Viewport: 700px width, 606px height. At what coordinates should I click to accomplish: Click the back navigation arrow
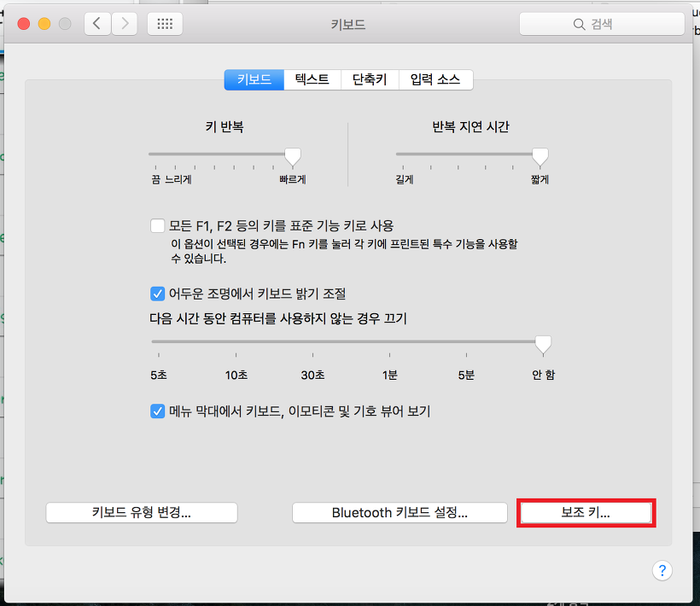[x=97, y=24]
